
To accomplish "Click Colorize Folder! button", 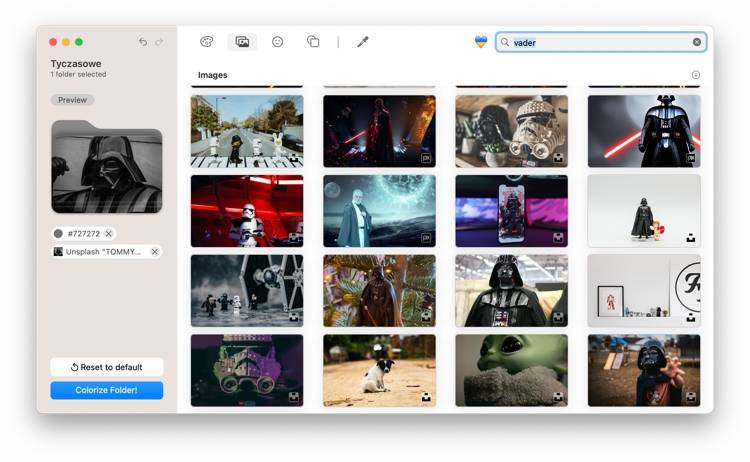I will 107,390.
